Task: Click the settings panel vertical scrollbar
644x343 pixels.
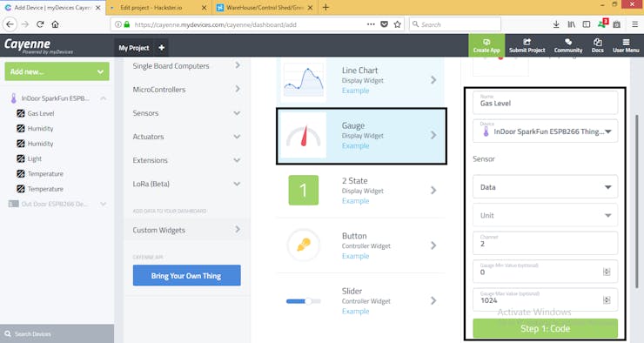Action: (x=637, y=201)
